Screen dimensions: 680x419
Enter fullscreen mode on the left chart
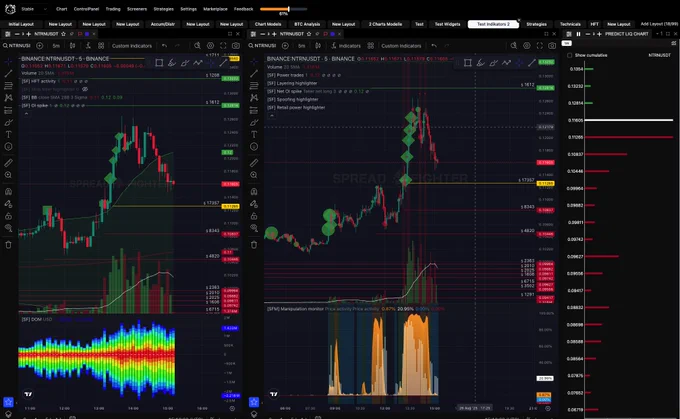(x=223, y=46)
